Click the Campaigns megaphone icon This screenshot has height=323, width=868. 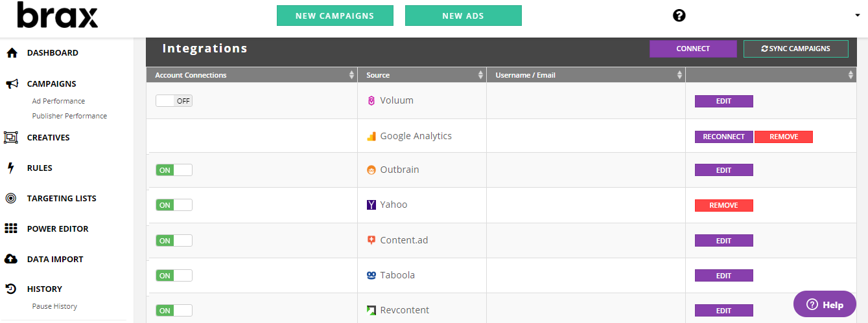pos(11,84)
